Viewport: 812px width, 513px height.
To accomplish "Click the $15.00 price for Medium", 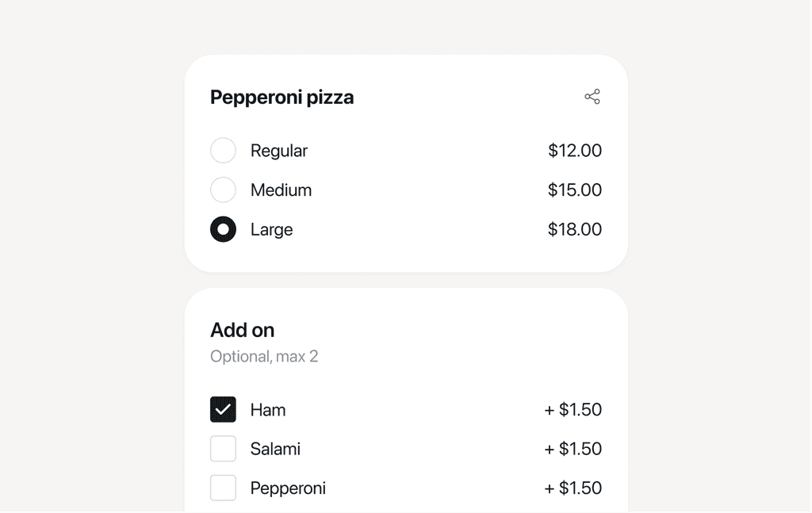I will coord(575,190).
